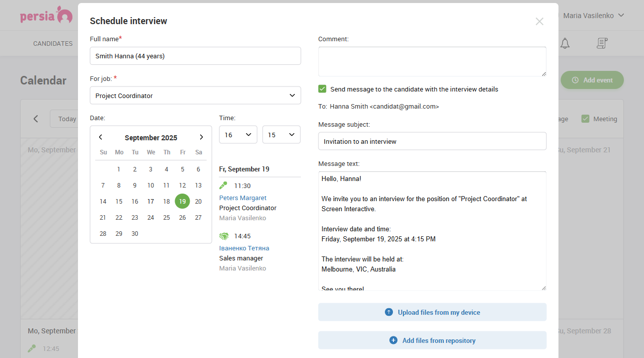Click the clock icon in Add event button
This screenshot has height=358, width=644.
[x=574, y=80]
